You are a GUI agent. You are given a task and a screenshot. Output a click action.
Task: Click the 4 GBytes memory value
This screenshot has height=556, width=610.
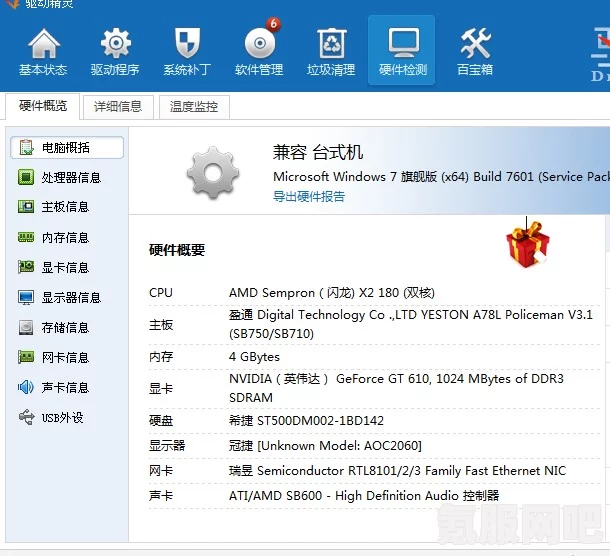254,356
